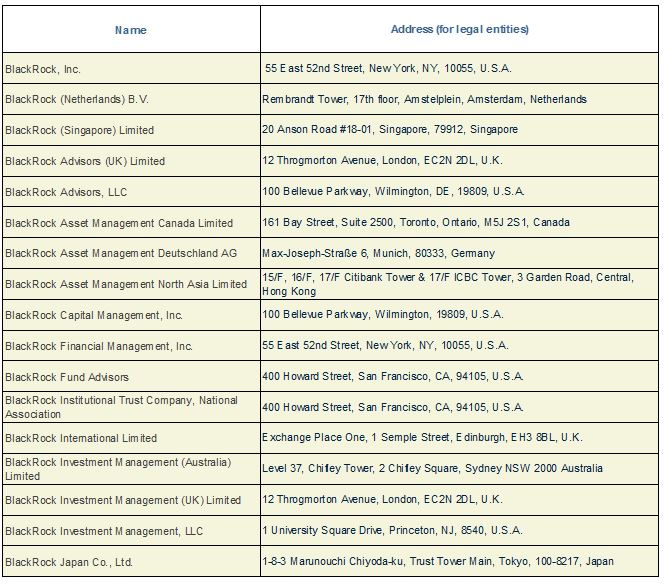
Task: Click the Rembrandt Tower Amsterdam address cell
Action: pos(459,99)
